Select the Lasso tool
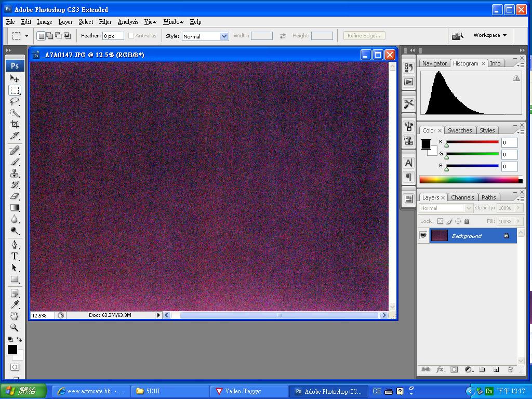The width and height of the screenshot is (532, 399). tap(15, 102)
